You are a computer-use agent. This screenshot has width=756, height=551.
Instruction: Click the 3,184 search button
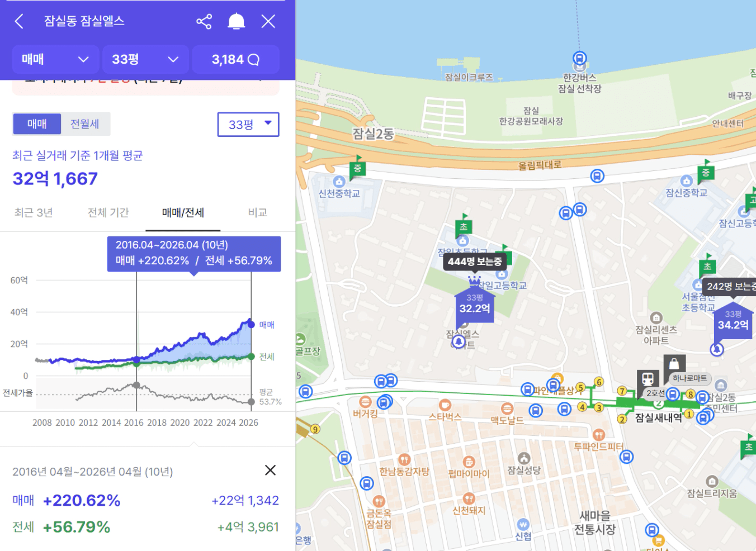click(235, 59)
